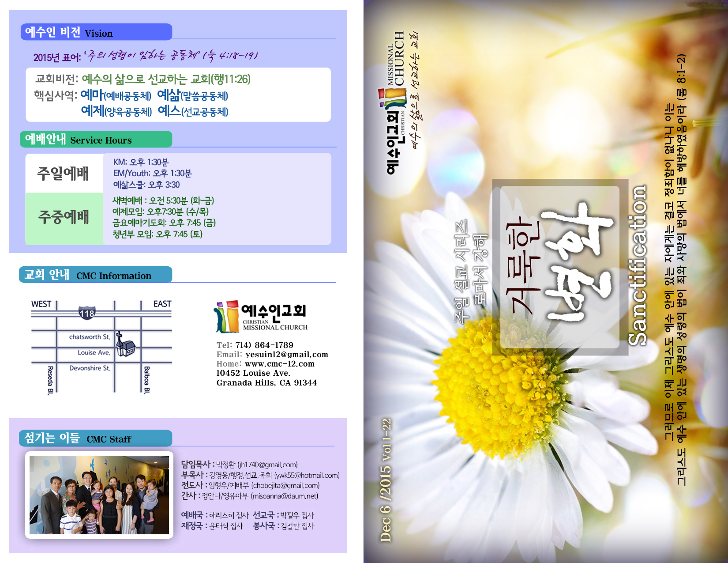Open the www.cmc-12.com homepage link
The image size is (728, 563).
(279, 364)
